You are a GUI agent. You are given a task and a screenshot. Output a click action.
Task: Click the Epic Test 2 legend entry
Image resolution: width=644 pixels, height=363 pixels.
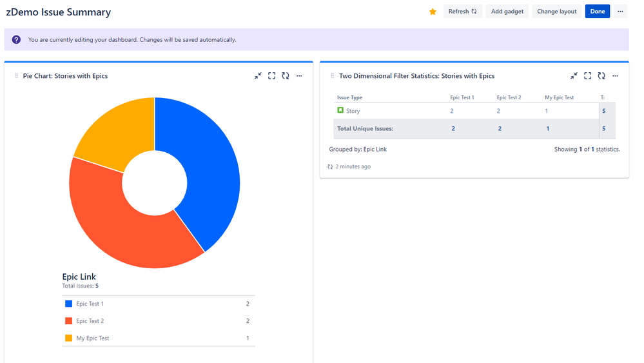[90, 321]
